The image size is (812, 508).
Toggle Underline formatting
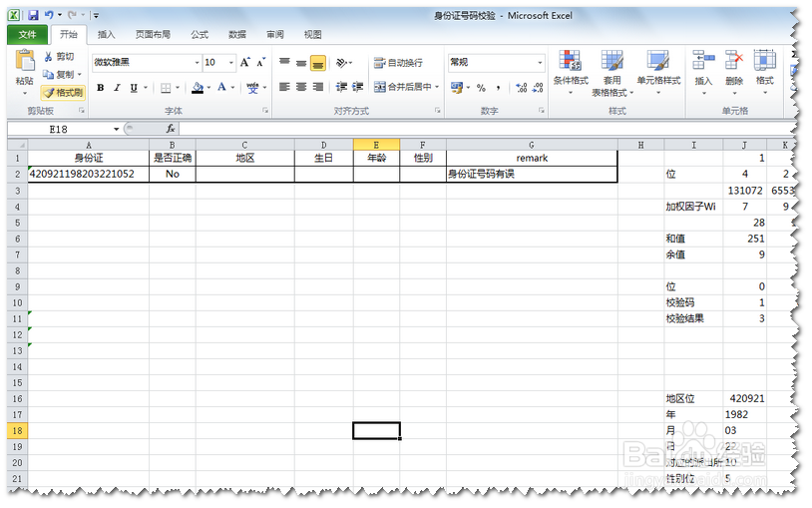click(x=134, y=88)
